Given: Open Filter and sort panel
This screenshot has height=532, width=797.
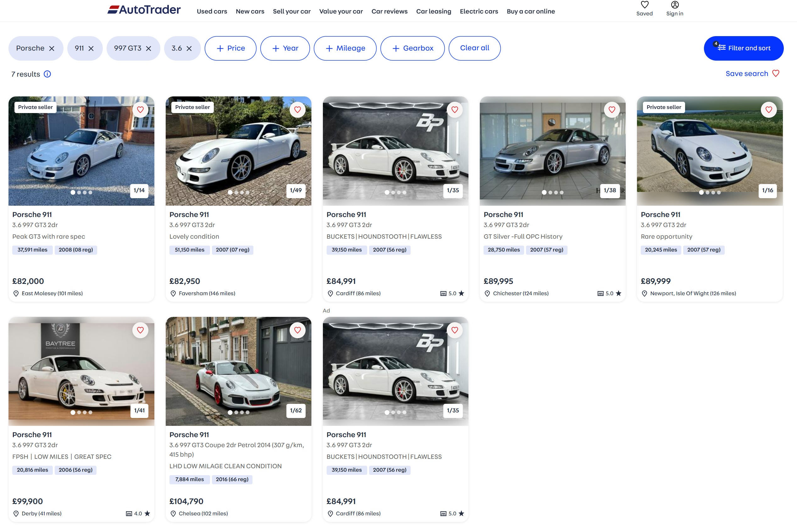Looking at the screenshot, I should pyautogui.click(x=743, y=48).
